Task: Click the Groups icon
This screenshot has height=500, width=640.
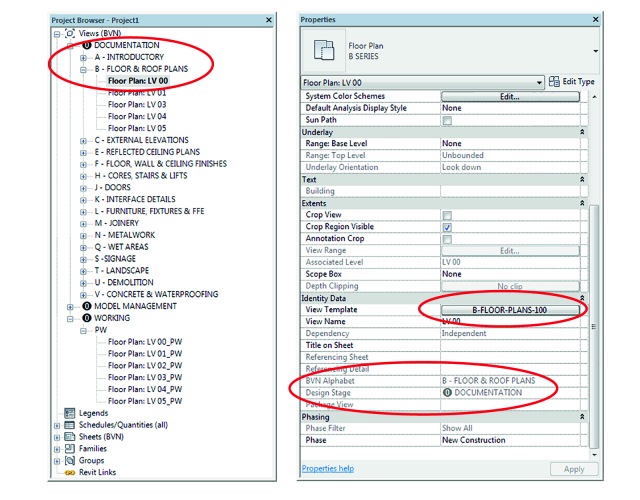Action: [70, 460]
